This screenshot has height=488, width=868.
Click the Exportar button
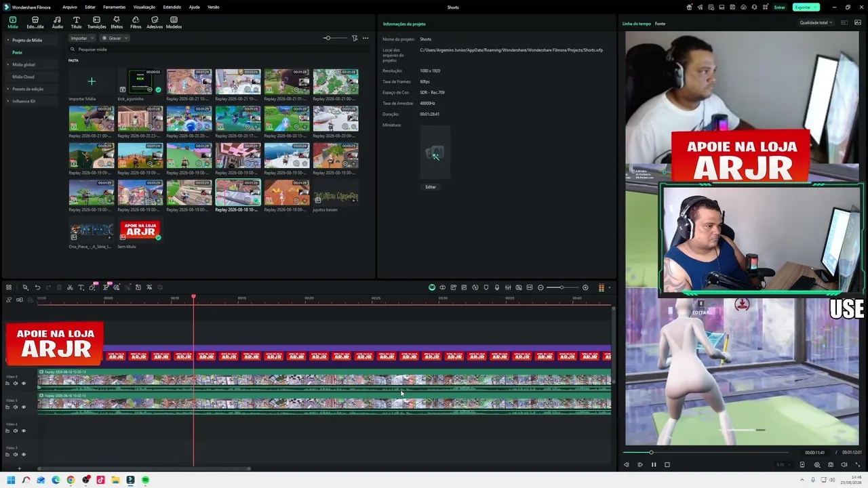click(x=806, y=7)
